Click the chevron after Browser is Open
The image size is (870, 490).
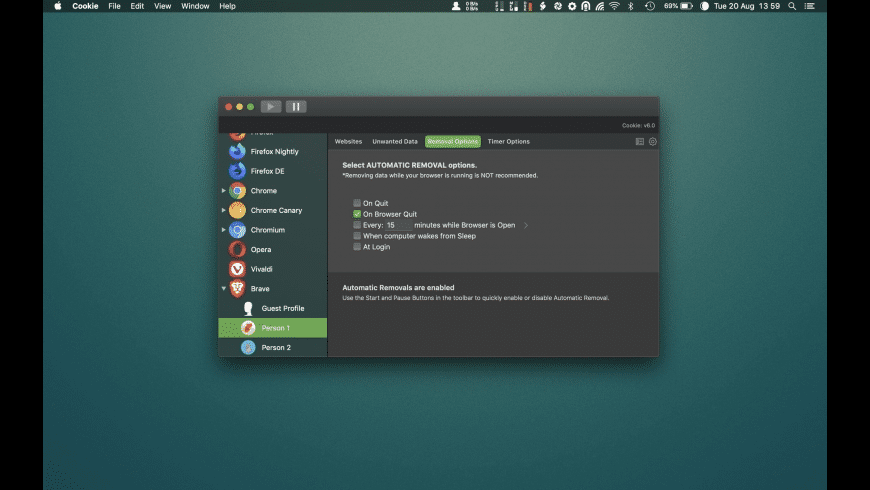(x=526, y=225)
